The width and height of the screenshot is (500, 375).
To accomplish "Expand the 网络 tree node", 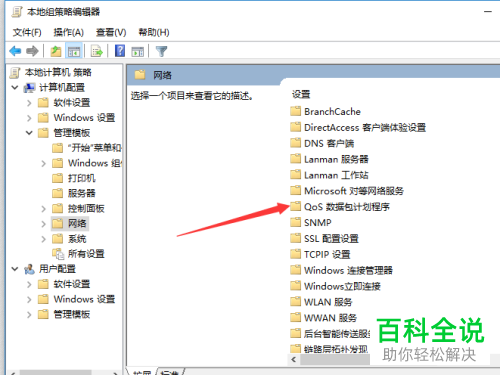I will [x=44, y=224].
